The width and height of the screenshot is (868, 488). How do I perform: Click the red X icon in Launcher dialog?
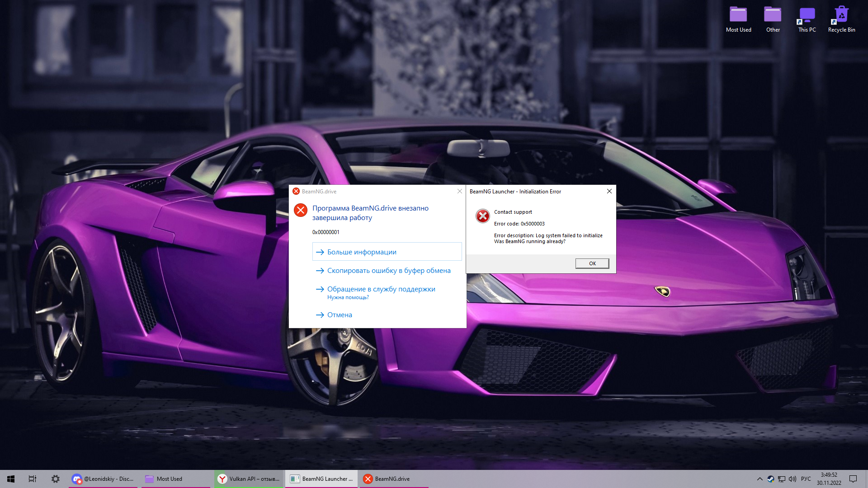click(x=482, y=216)
